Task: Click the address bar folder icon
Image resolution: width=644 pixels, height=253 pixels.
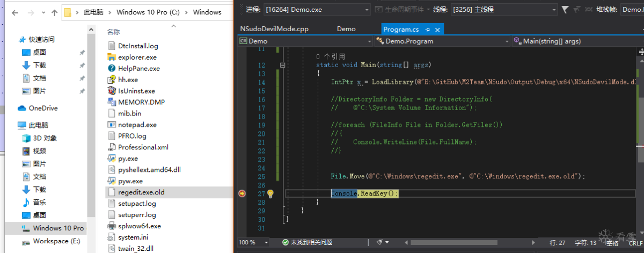Action: 68,12
